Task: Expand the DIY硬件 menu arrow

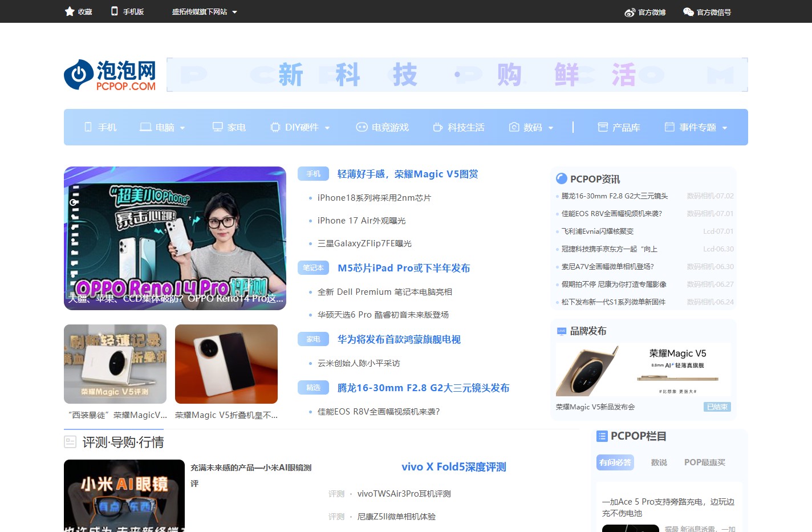Action: 327,128
